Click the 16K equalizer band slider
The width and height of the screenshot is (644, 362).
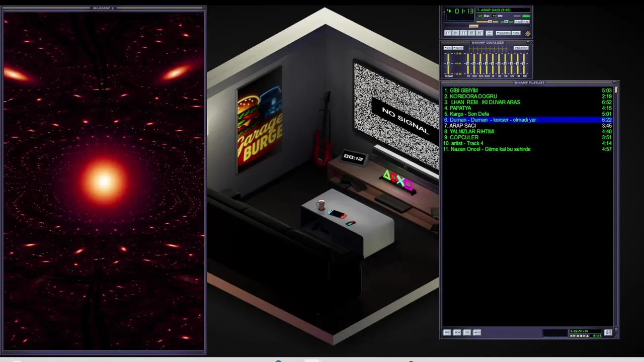524,63
